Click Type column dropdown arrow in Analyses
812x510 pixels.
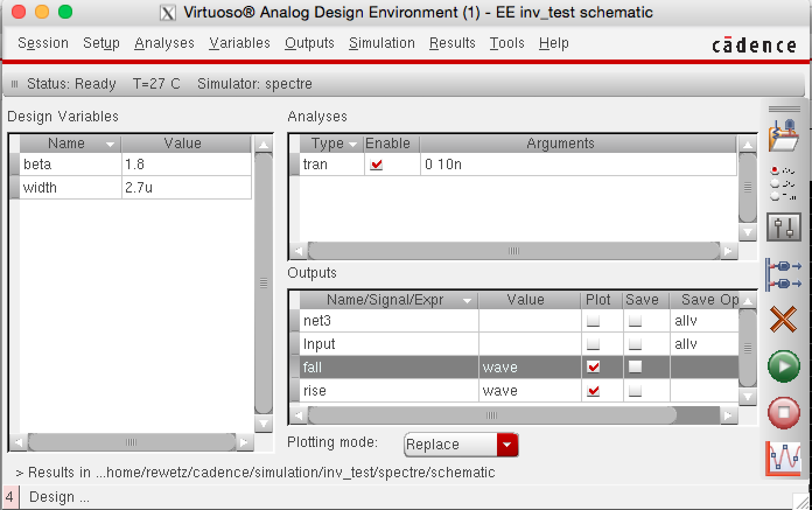(x=352, y=144)
